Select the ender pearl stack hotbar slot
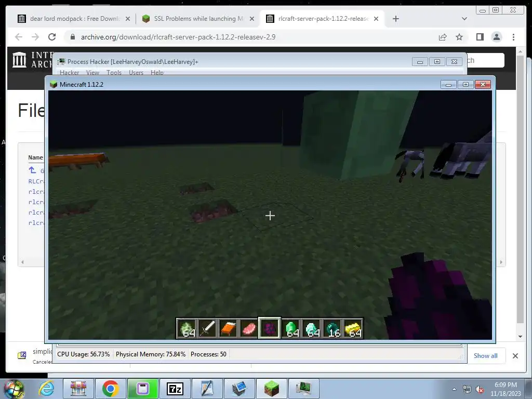532x399 pixels. pos(332,328)
